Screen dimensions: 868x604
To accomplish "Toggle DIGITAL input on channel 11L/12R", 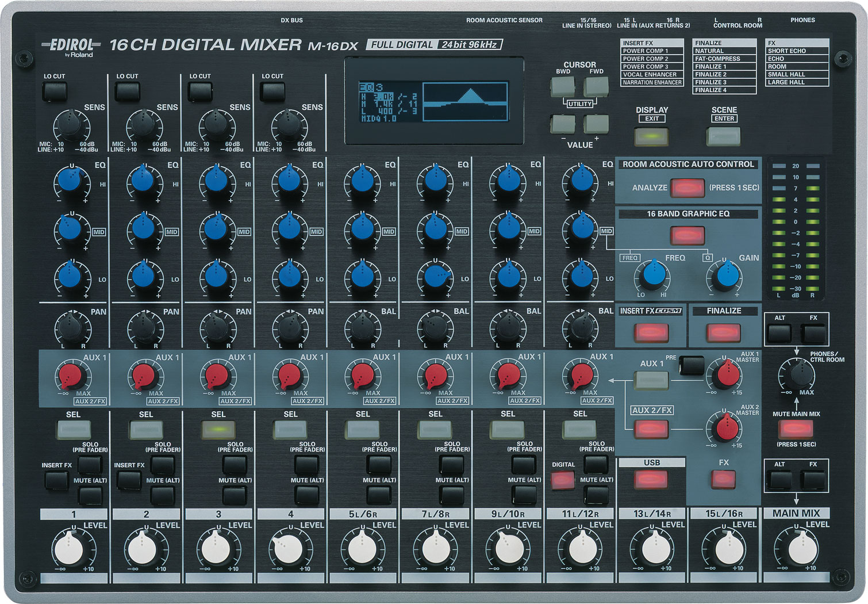I will [x=563, y=480].
